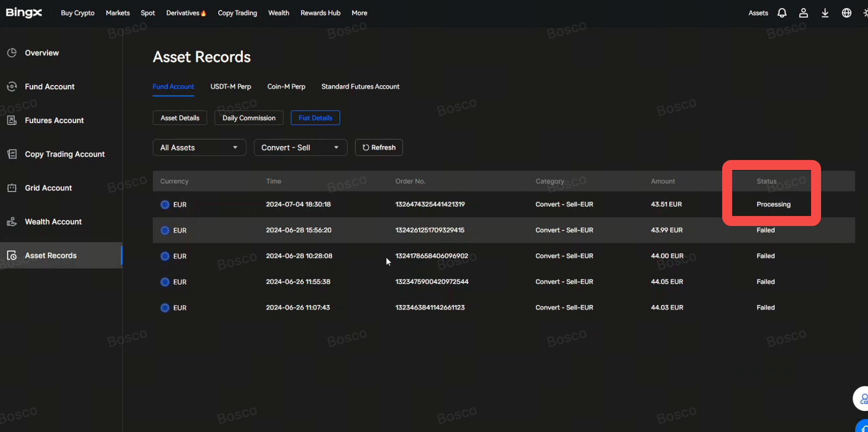Select the Coin-M Perp tab

pos(286,86)
